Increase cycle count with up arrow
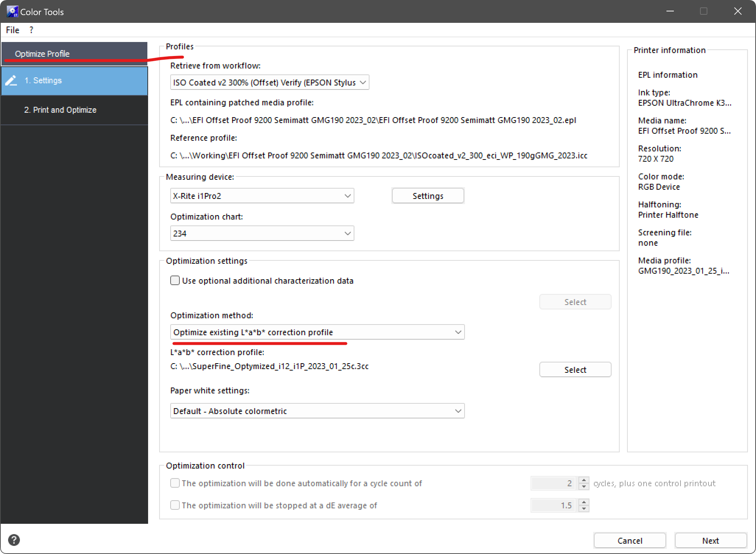The image size is (756, 554). [584, 480]
